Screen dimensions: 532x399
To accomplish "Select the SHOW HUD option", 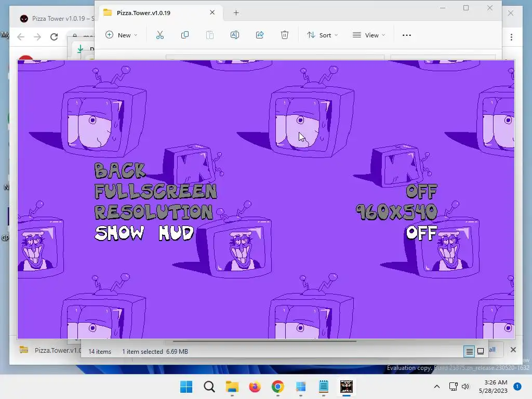I will tap(144, 233).
